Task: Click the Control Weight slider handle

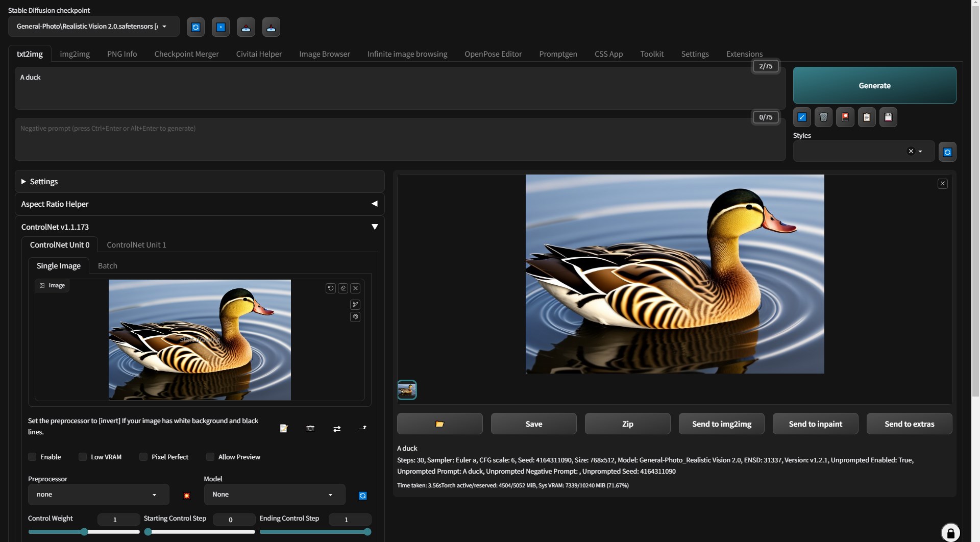Action: [x=84, y=532]
